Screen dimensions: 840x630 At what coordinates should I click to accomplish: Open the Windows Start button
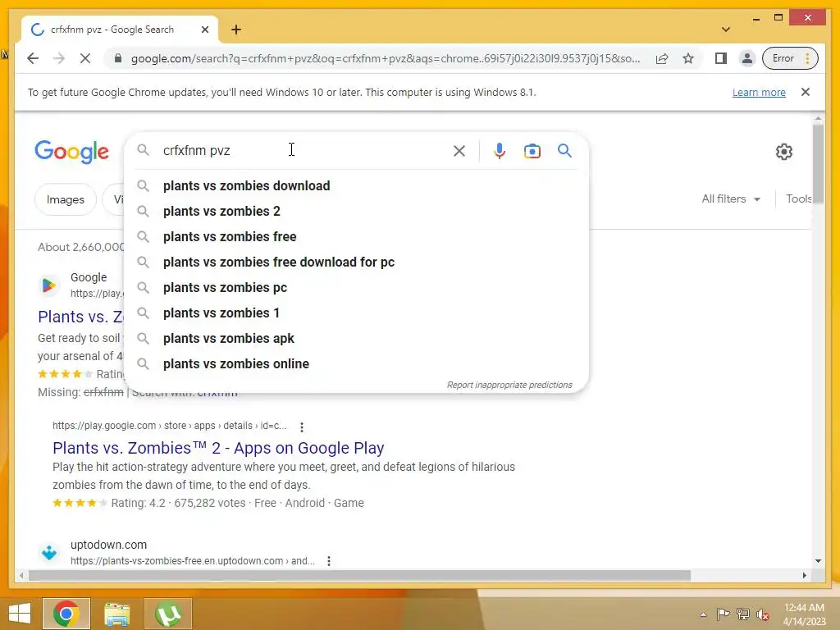[20, 614]
